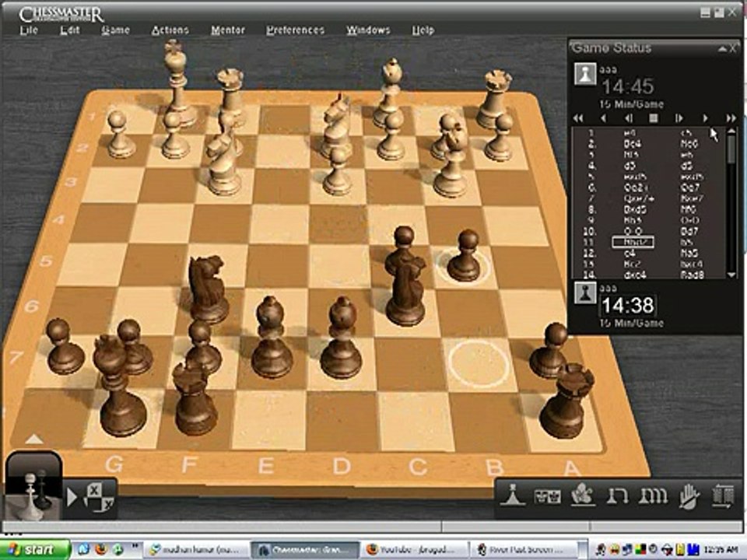This screenshot has width=747, height=560.
Task: Select black move Nc6 in row 2
Action: tap(689, 143)
